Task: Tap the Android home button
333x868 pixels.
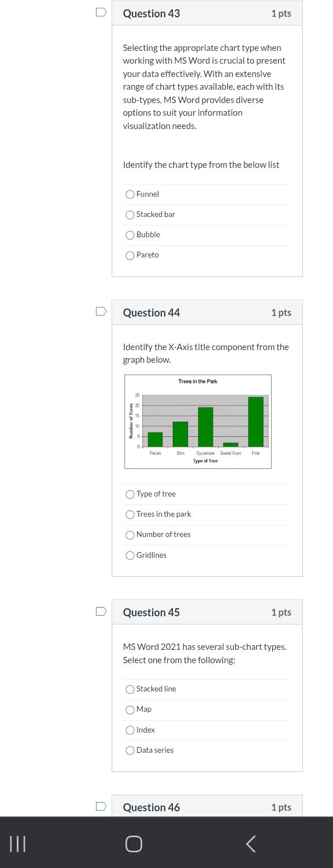Action: [134, 844]
